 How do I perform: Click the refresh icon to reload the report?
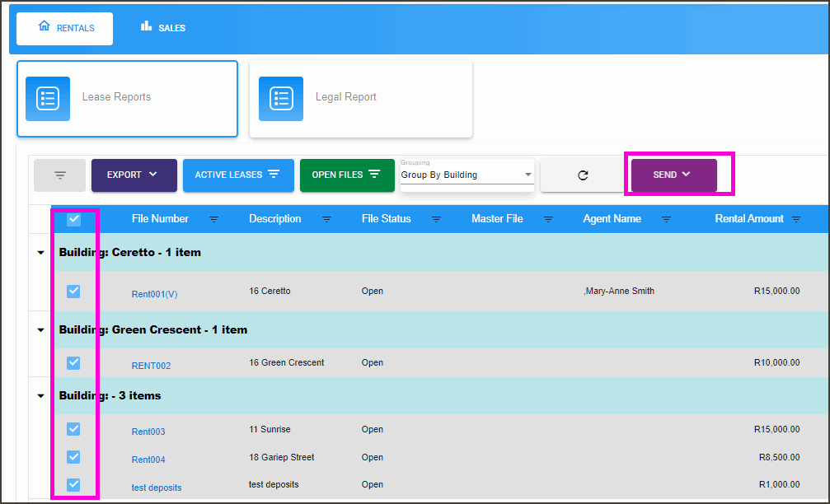tap(582, 175)
